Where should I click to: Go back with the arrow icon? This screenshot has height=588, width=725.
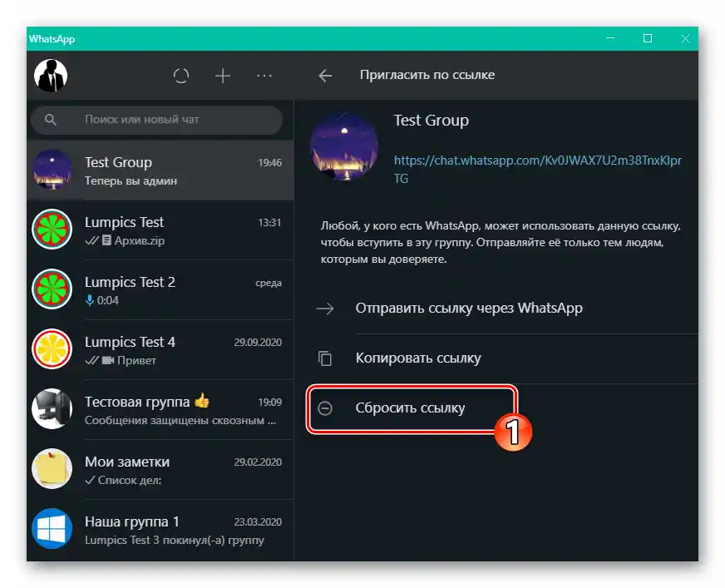pos(325,76)
